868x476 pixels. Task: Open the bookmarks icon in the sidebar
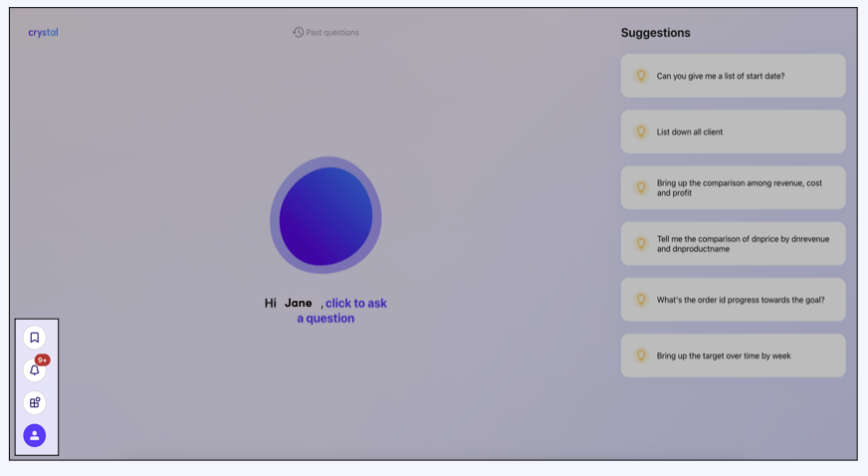35,338
